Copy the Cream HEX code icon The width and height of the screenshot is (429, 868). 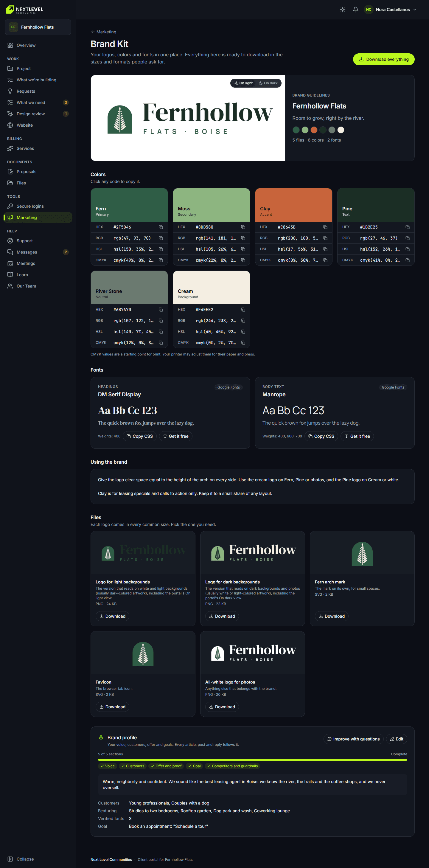243,310
